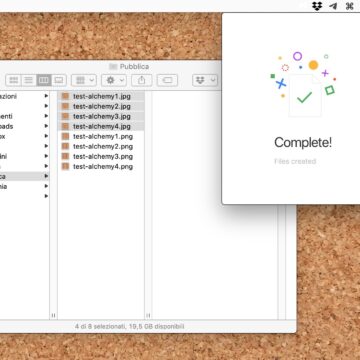Viewport: 360px width, 360px height.
Task: Click the thumbnail icon of test-alchemy2.jpg
Action: pyautogui.click(x=66, y=106)
